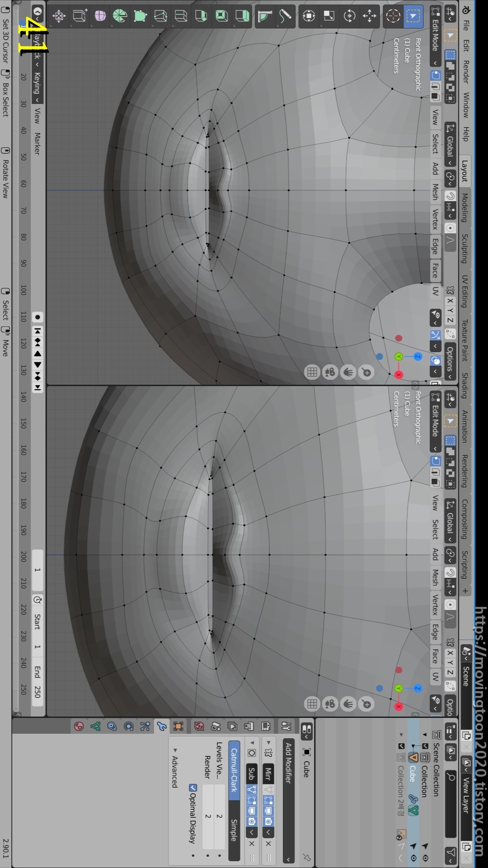The image size is (488, 868).
Task: Select Catmull-Clark subdivision type
Action: click(x=234, y=770)
